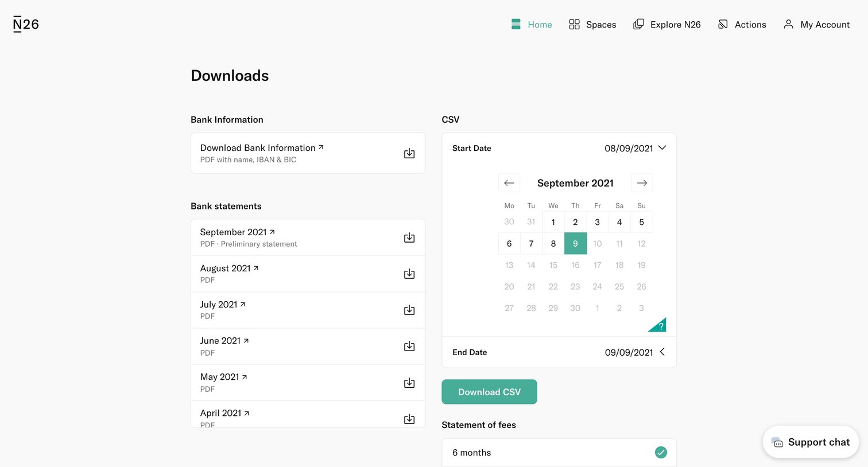This screenshot has width=868, height=467.
Task: Open Support chat
Action: [811, 442]
